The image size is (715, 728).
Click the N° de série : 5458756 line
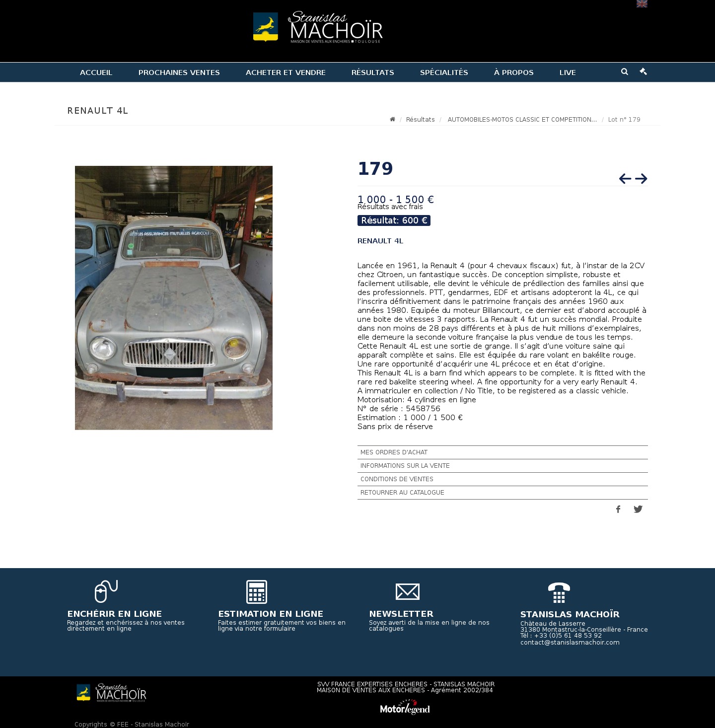point(399,409)
